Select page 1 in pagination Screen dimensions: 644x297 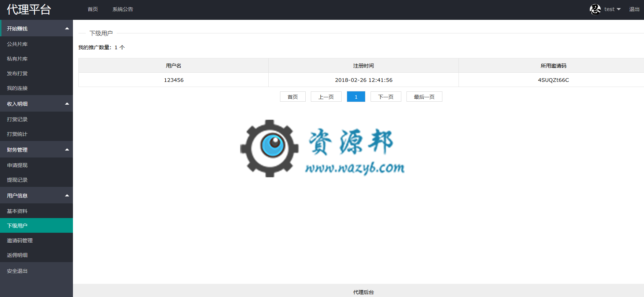click(356, 97)
